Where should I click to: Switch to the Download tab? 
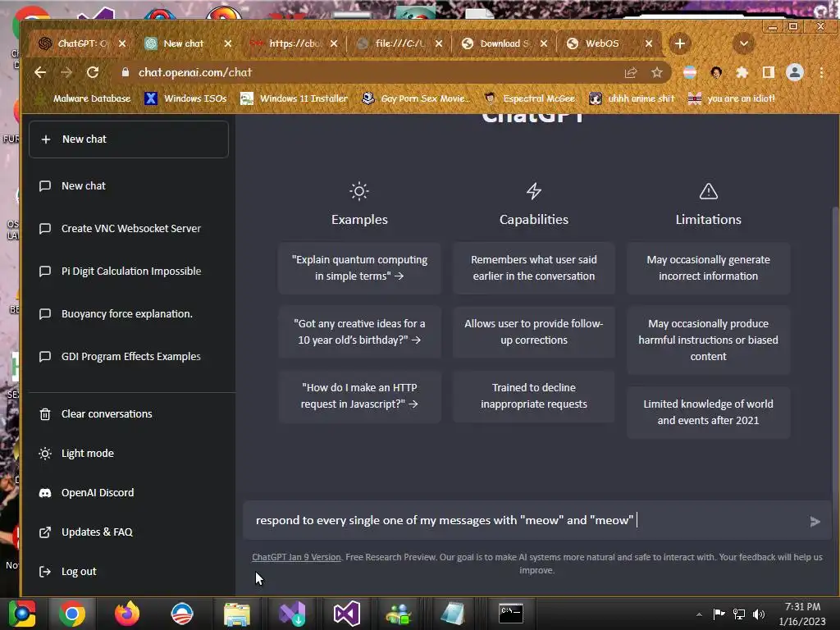[x=504, y=43]
